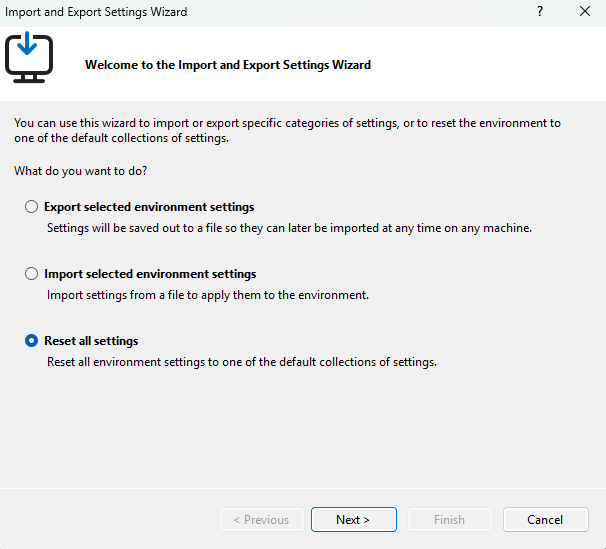Click the intro paragraph about this wizard
This screenshot has width=606, height=549.
coord(288,130)
